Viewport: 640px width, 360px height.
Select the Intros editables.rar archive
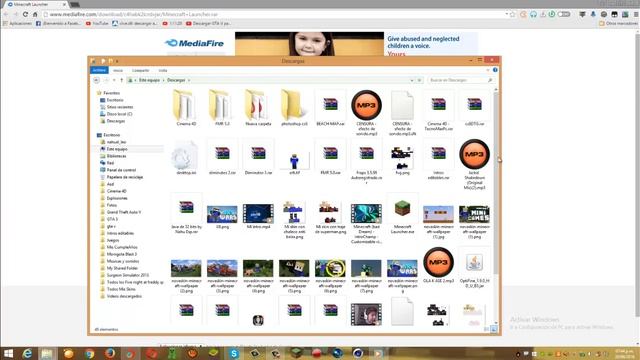click(x=438, y=159)
